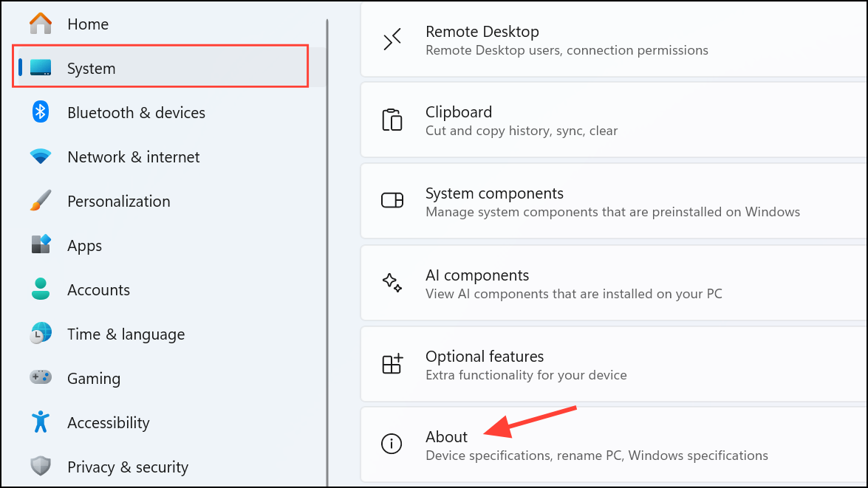Click the Optional features grid-plus icon

(x=392, y=364)
